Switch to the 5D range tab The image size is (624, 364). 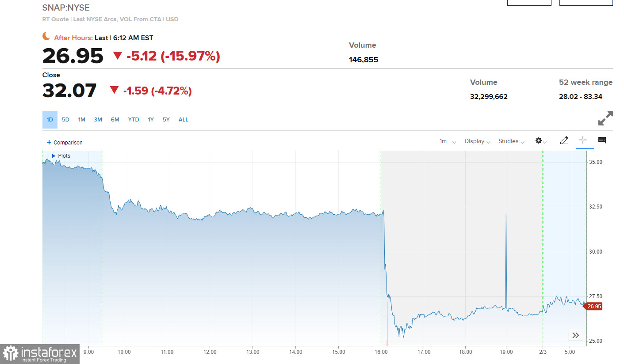click(x=65, y=120)
